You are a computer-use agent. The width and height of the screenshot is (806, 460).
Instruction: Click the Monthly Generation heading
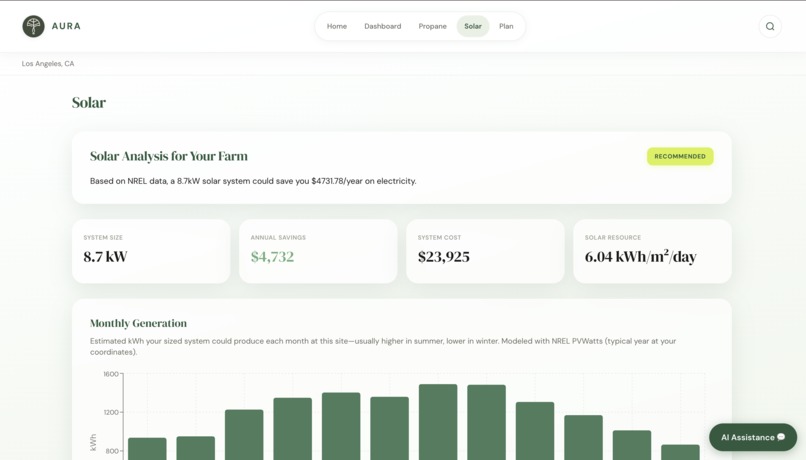click(138, 323)
